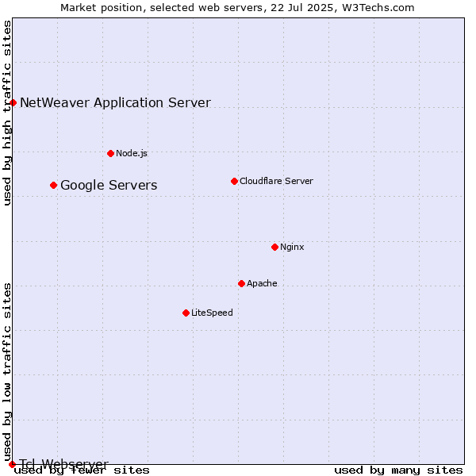Click the NetWeaver Application Server data point
Screen dimensions: 476x476
(13, 105)
